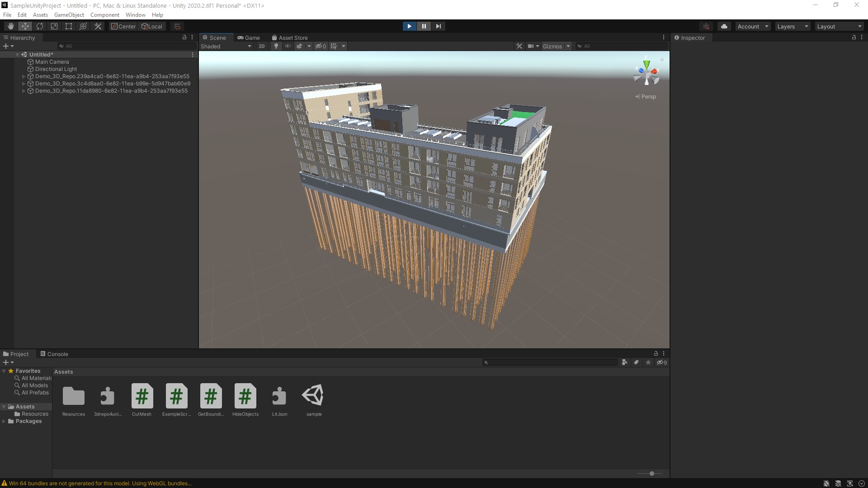
Task: Open the Shaded draw mode dropdown
Action: (226, 46)
